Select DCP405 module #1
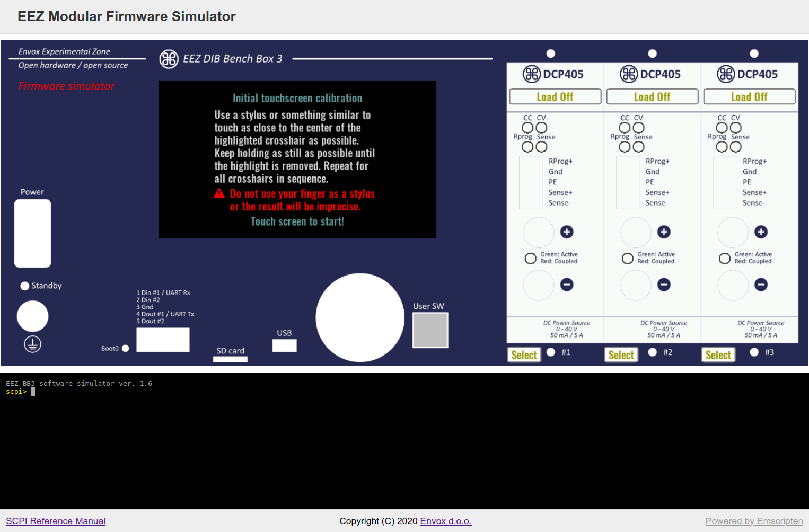The image size is (809, 532). (x=524, y=355)
